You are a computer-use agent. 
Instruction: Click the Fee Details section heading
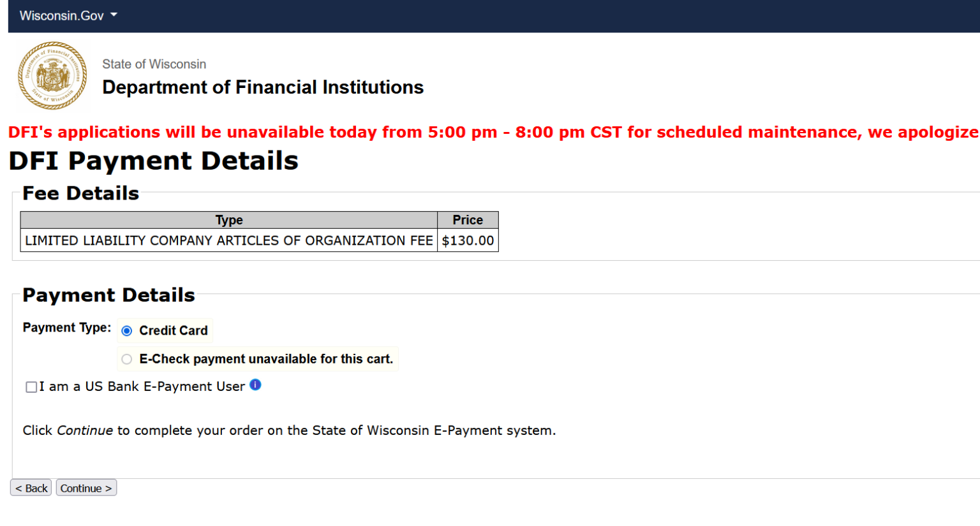click(x=80, y=193)
